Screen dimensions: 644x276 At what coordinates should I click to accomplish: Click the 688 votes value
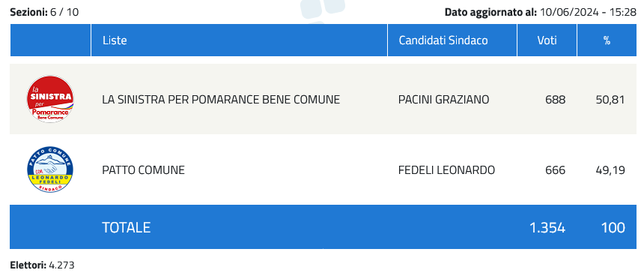pos(556,100)
